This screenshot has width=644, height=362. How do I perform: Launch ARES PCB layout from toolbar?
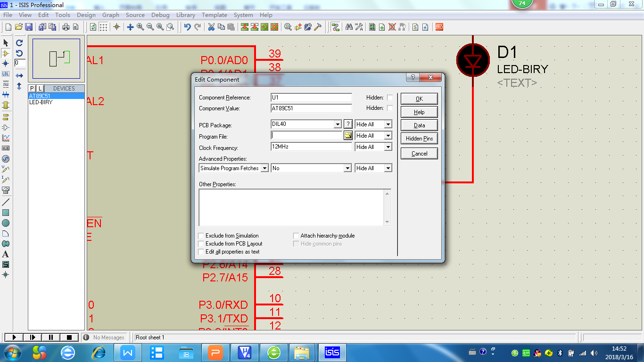coord(439,27)
